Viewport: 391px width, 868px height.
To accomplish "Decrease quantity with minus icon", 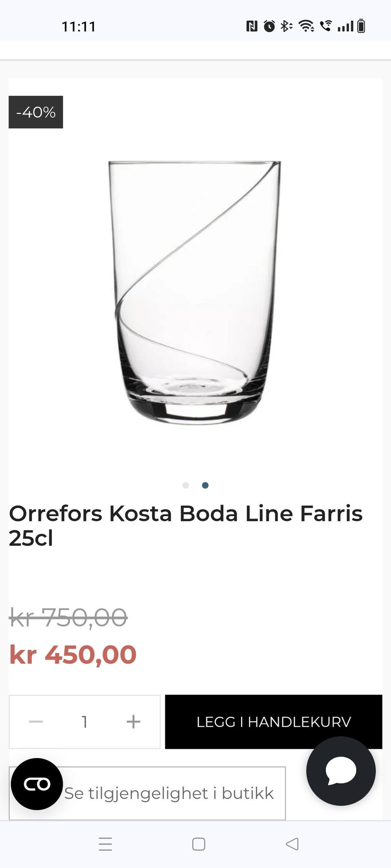I will pyautogui.click(x=36, y=722).
